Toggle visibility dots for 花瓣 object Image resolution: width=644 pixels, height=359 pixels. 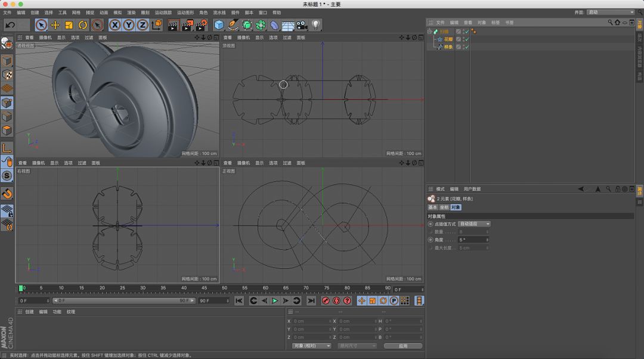pyautogui.click(x=463, y=39)
